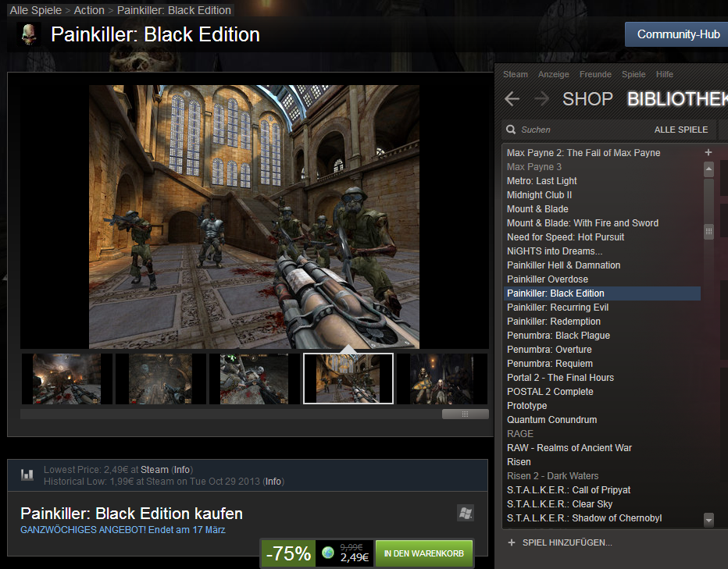Select Penumbra: Overture in library
This screenshot has width=728, height=569.
(549, 350)
